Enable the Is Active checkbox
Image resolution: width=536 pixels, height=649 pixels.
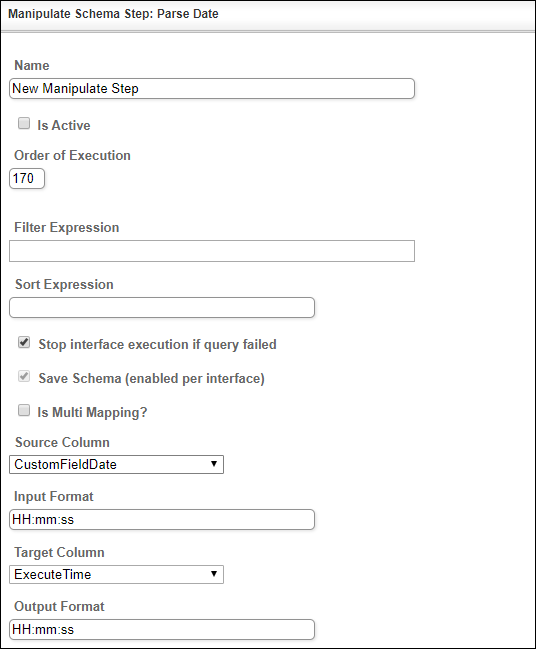coord(24,123)
